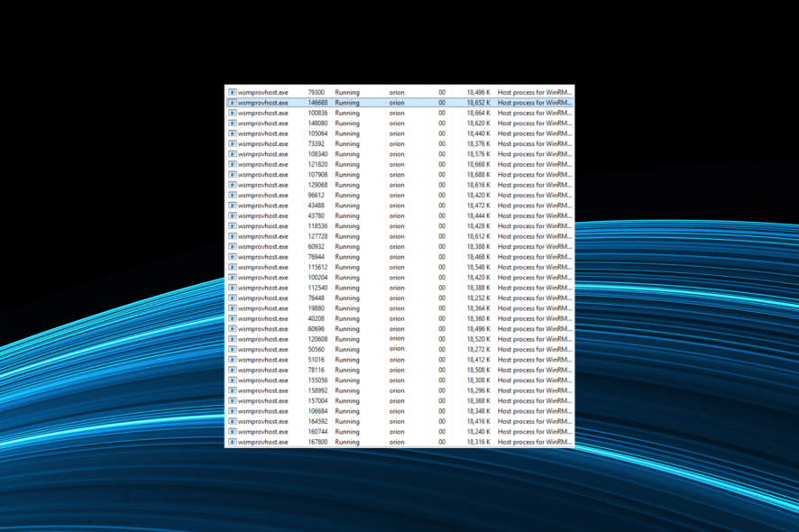799x532 pixels.
Task: Click the Running status of PID 158992
Action: [344, 390]
